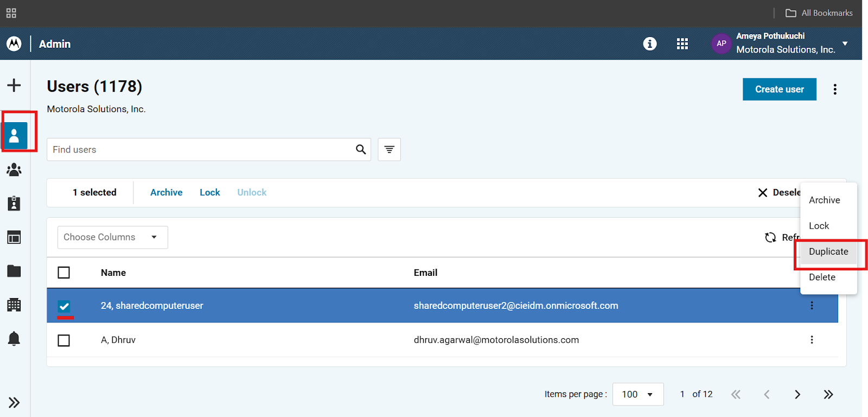Click the filter icon next to search

pos(389,149)
